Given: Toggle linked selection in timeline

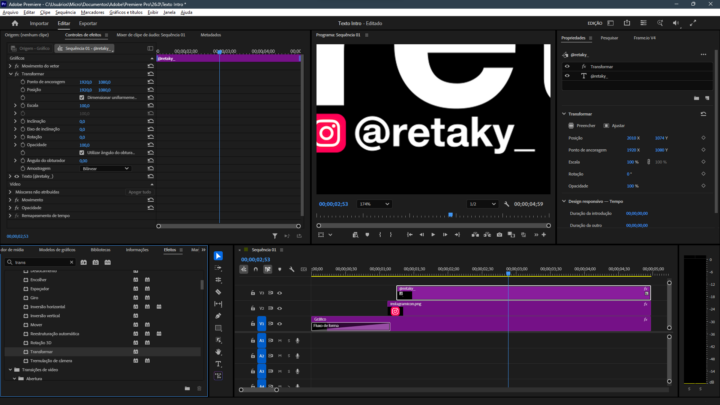Looking at the screenshot, I should point(268,270).
